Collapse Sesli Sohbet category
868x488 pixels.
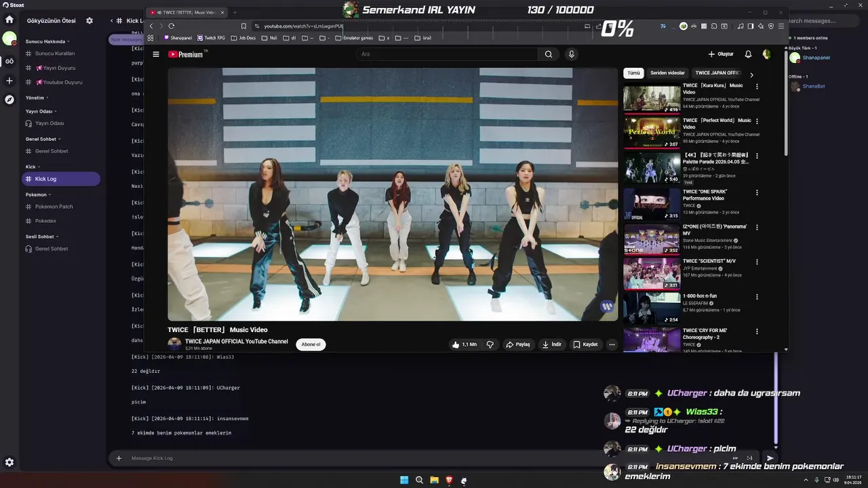42,237
